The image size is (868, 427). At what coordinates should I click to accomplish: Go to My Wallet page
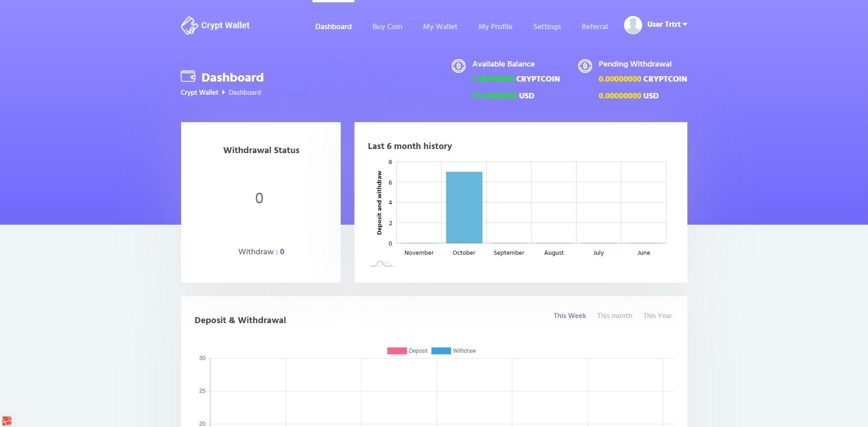click(x=440, y=27)
